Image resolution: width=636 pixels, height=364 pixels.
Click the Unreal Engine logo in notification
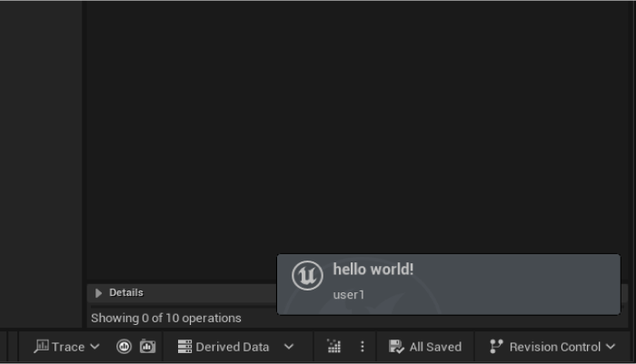point(307,275)
